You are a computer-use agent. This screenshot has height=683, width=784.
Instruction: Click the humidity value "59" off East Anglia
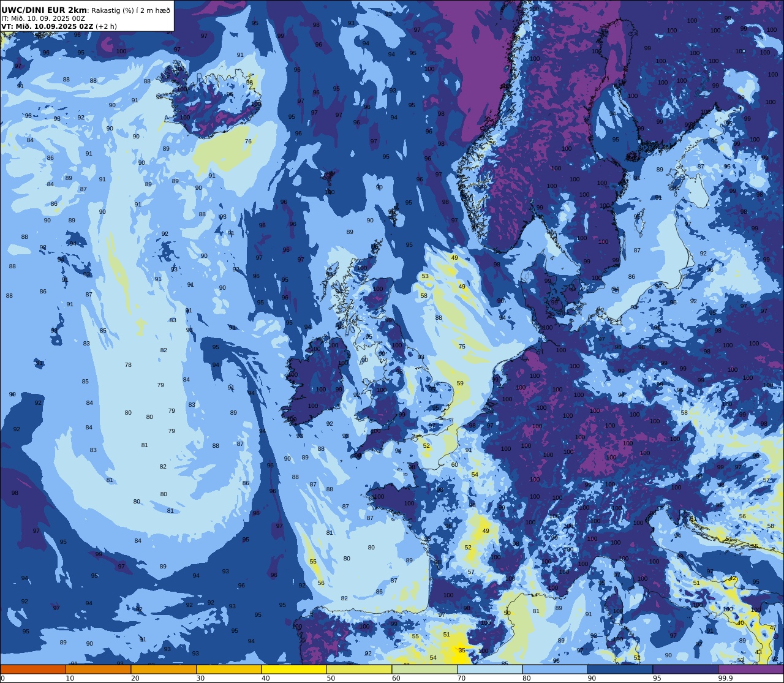coord(460,383)
